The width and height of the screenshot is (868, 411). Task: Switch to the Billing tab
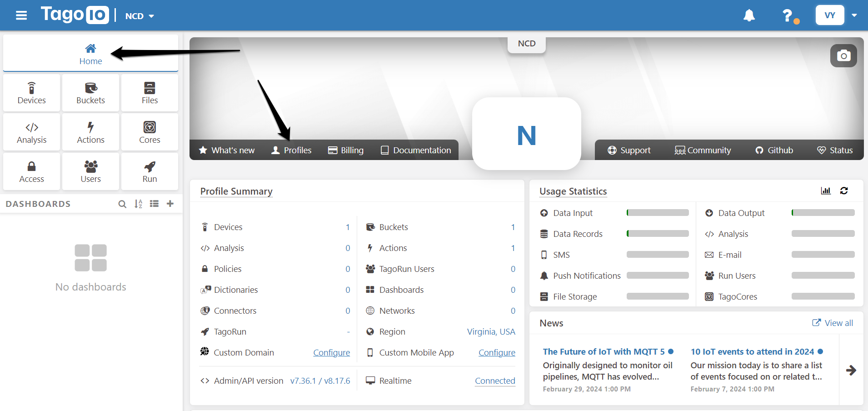click(345, 150)
